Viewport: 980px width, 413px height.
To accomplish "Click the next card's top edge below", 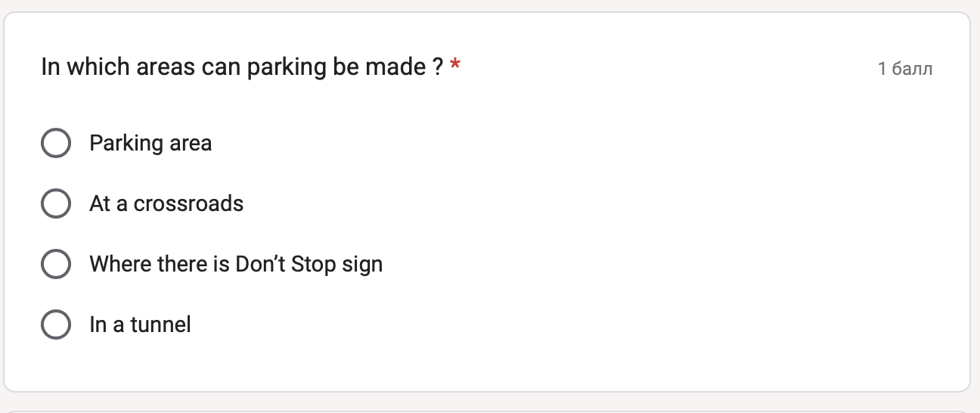I will pos(490,411).
